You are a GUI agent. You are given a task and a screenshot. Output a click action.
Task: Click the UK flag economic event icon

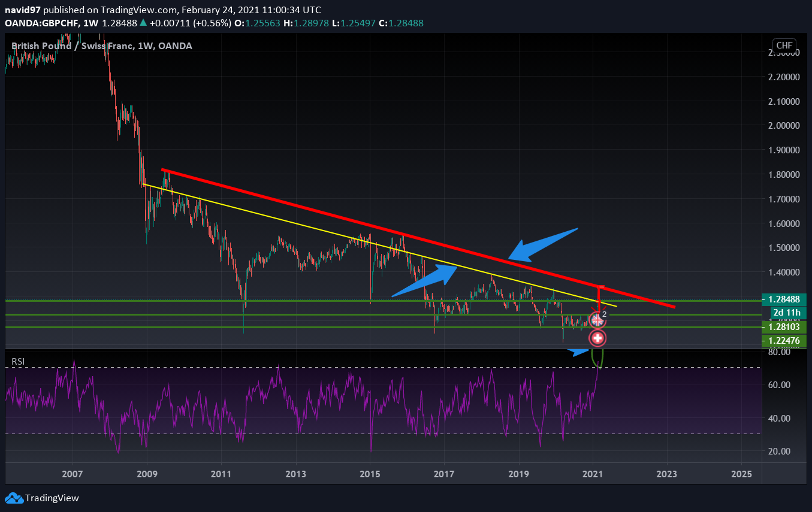tap(597, 320)
